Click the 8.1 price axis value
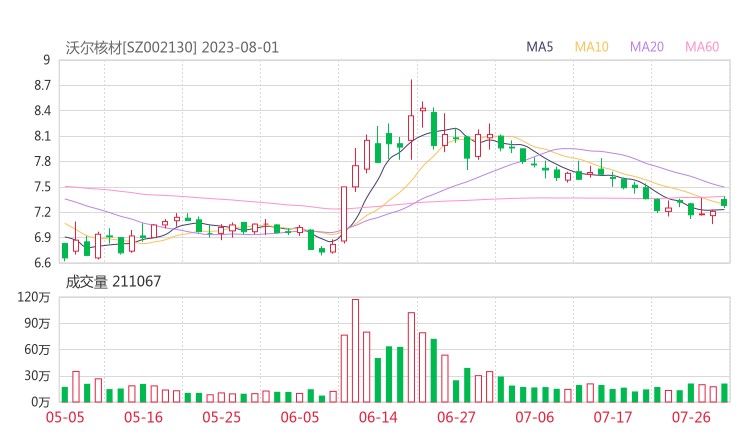 click(42, 136)
